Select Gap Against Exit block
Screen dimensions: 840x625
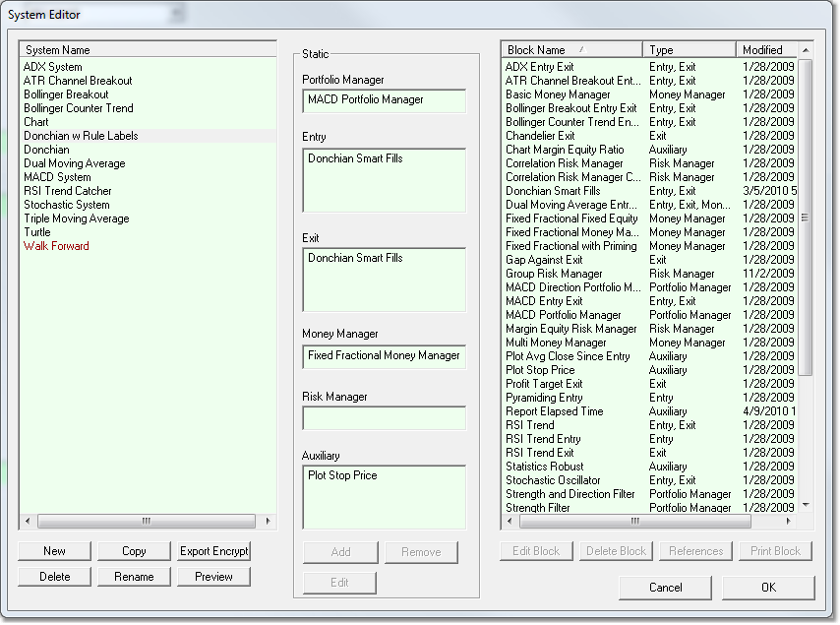click(544, 260)
